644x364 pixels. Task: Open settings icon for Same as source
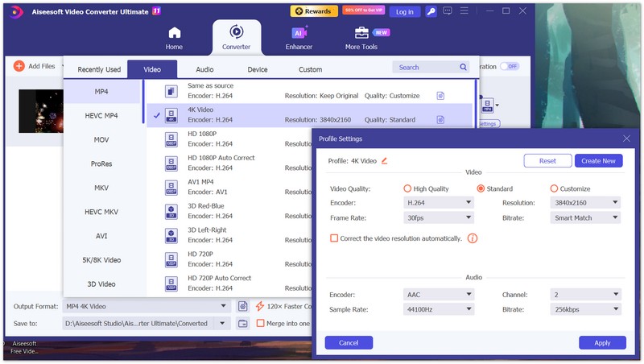(x=440, y=96)
